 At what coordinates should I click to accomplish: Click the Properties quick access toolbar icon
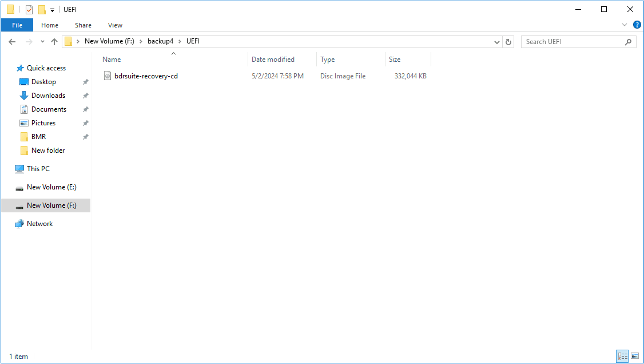(x=29, y=10)
